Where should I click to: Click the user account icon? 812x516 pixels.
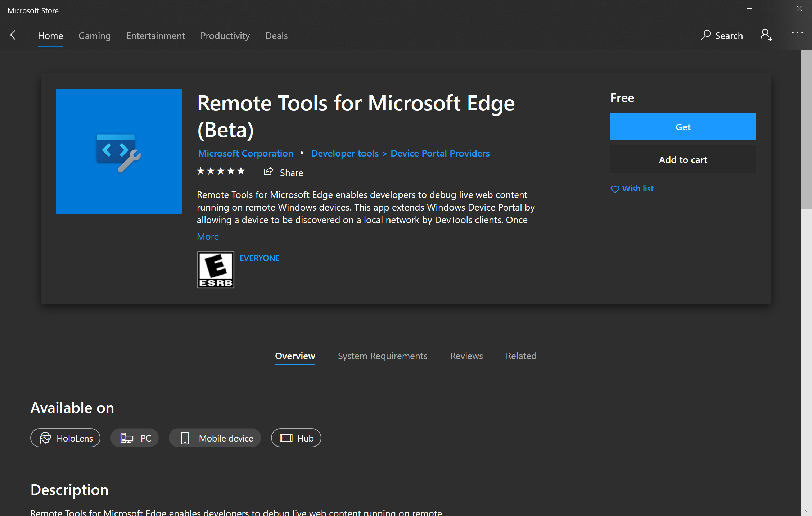click(x=767, y=36)
